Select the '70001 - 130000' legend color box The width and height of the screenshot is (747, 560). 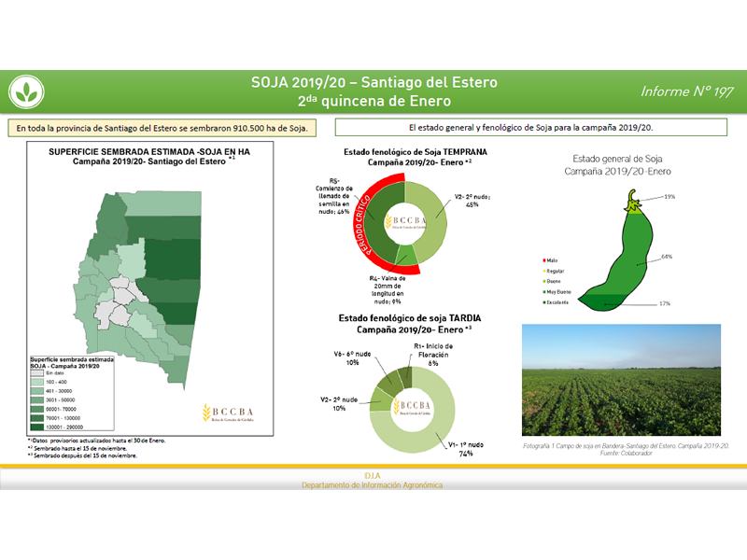tap(37, 418)
